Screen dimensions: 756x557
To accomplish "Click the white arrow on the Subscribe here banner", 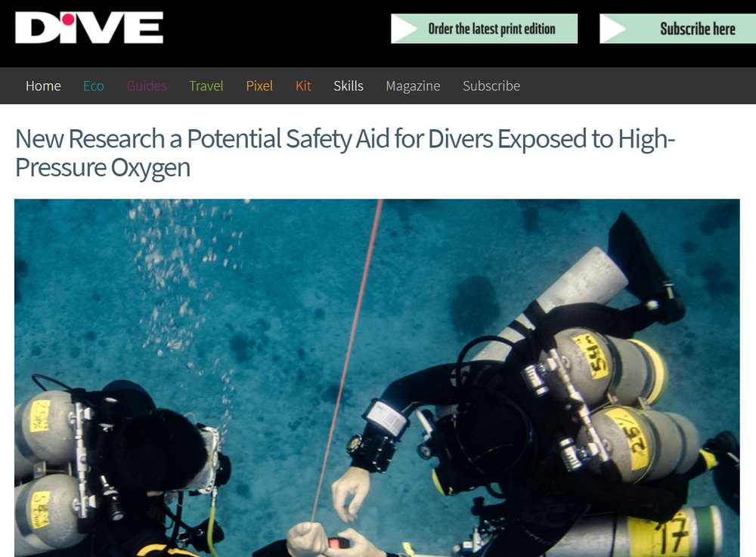I will 613,29.
